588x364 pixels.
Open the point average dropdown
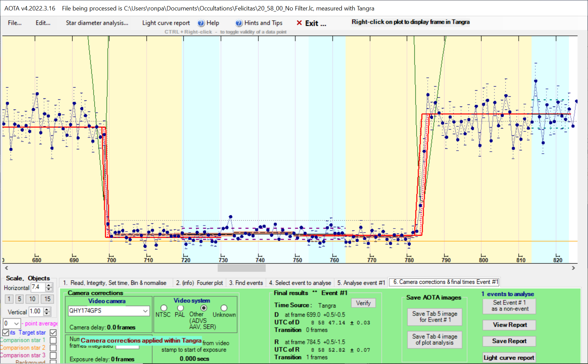click(16, 324)
